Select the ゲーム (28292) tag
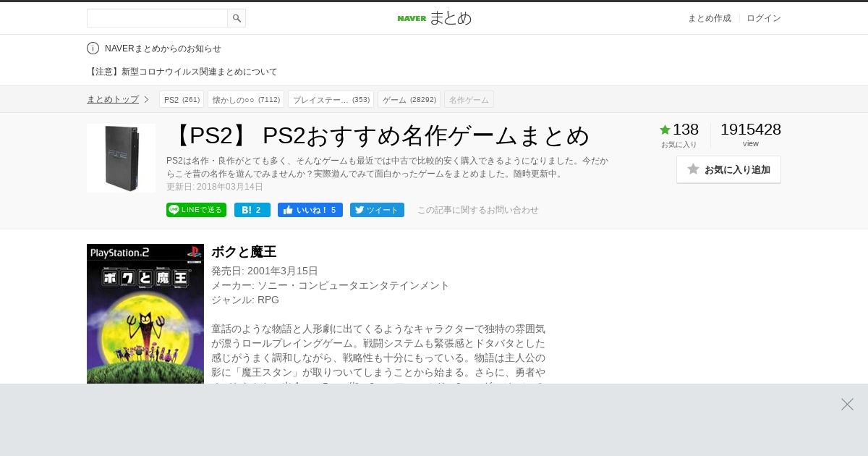 pos(409,99)
